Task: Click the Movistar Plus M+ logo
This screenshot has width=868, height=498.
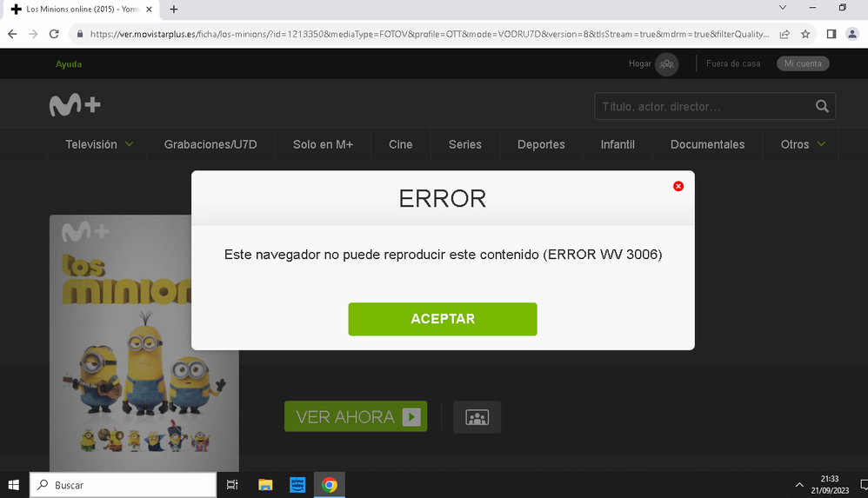Action: [75, 105]
